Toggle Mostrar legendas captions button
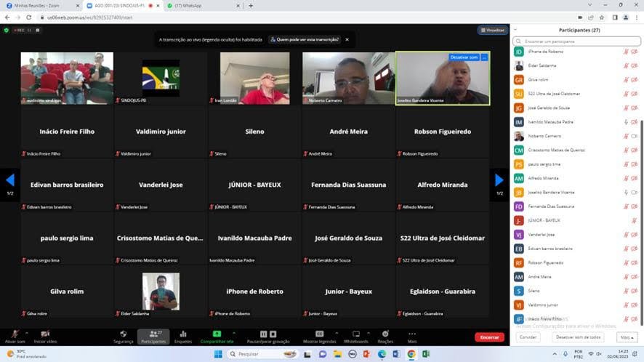Viewport: 644px width, 362px height. click(319, 334)
